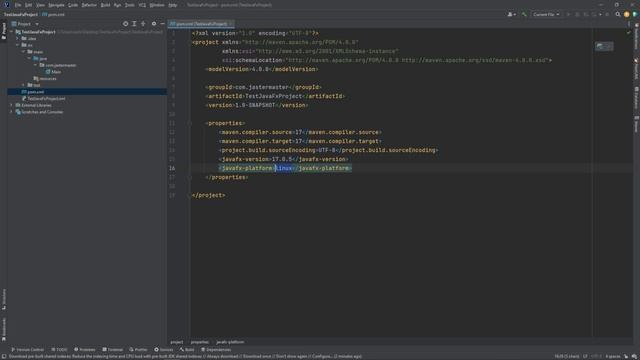The image size is (640, 360).
Task: Click Select Opened File target icon
Action: pyautogui.click(x=125, y=24)
